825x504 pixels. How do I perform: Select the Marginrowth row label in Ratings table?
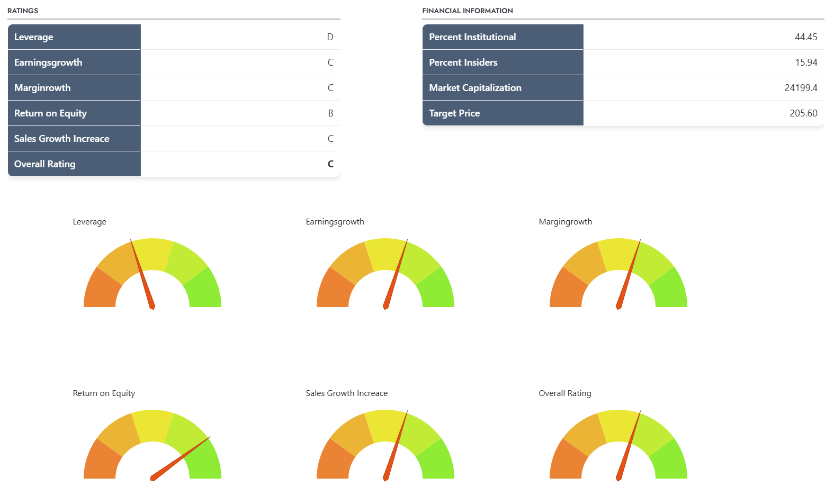42,88
